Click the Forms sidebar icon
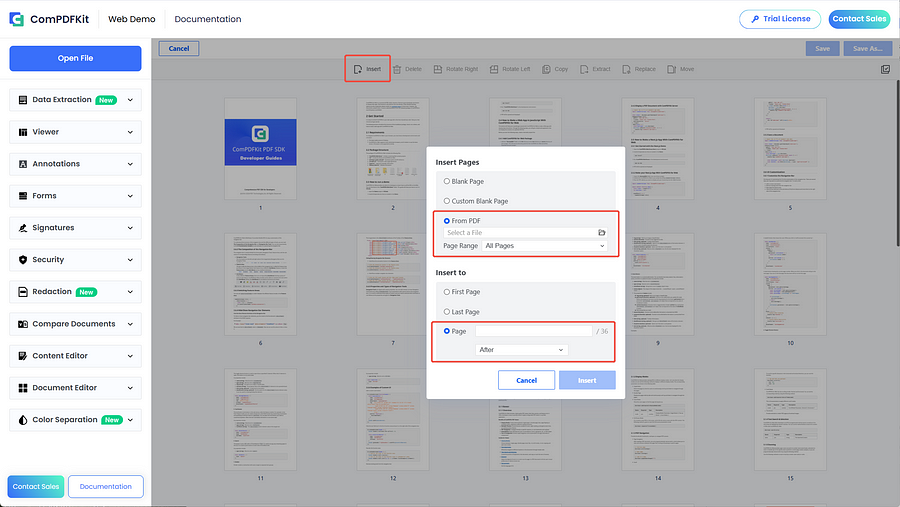The width and height of the screenshot is (900, 507). (23, 196)
